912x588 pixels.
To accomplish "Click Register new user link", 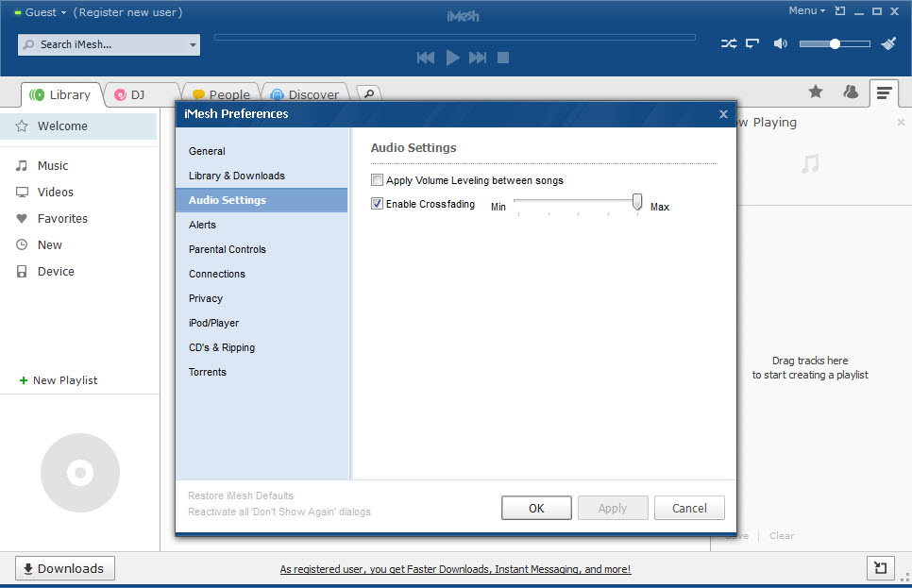I will (128, 12).
